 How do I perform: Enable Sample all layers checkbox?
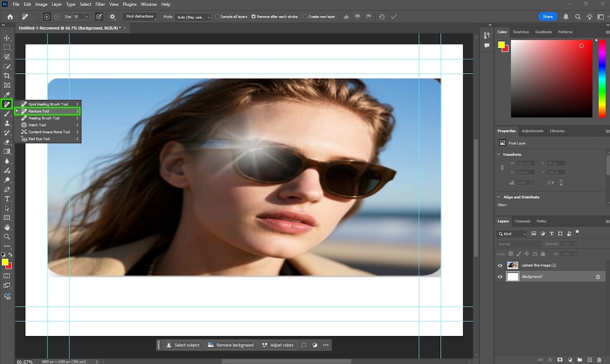(218, 17)
